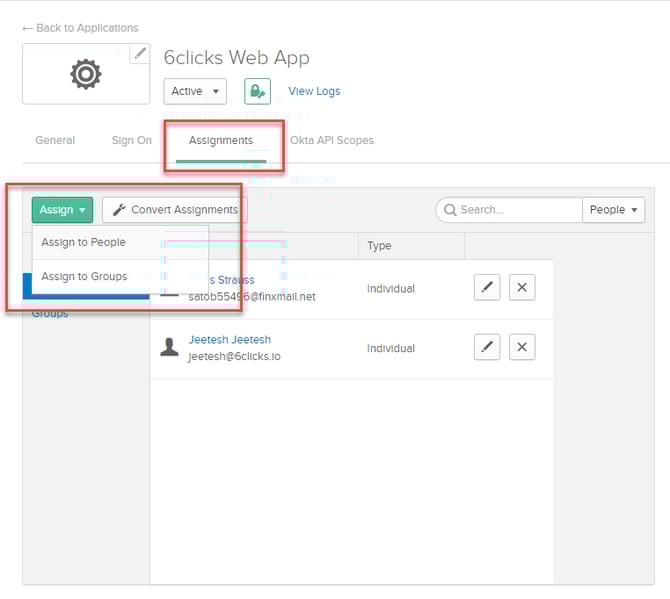Screen dimensions: 670x599
Task: Click the gear application logo thumbnail
Action: [85, 75]
